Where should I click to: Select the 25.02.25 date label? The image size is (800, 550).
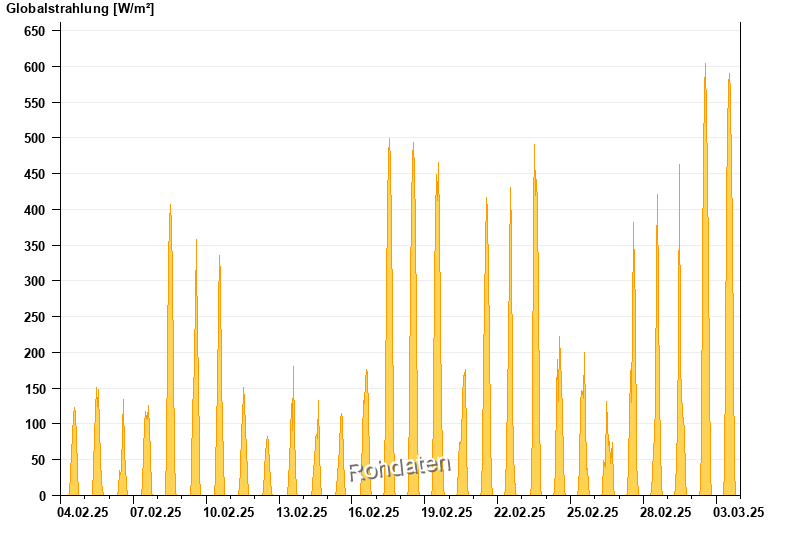592,512
